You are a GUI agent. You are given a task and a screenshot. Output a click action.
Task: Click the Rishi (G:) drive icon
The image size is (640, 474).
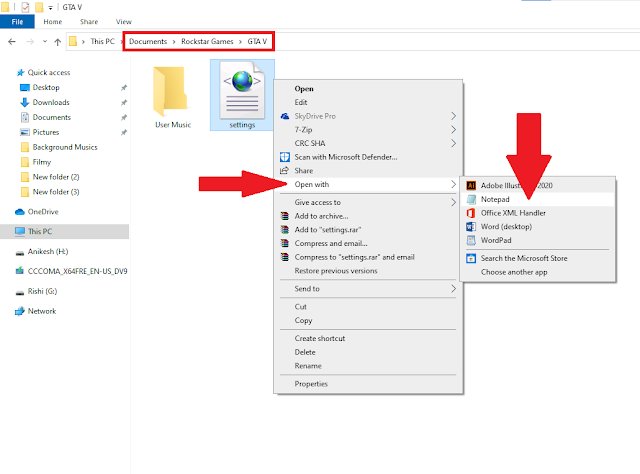(x=20, y=293)
